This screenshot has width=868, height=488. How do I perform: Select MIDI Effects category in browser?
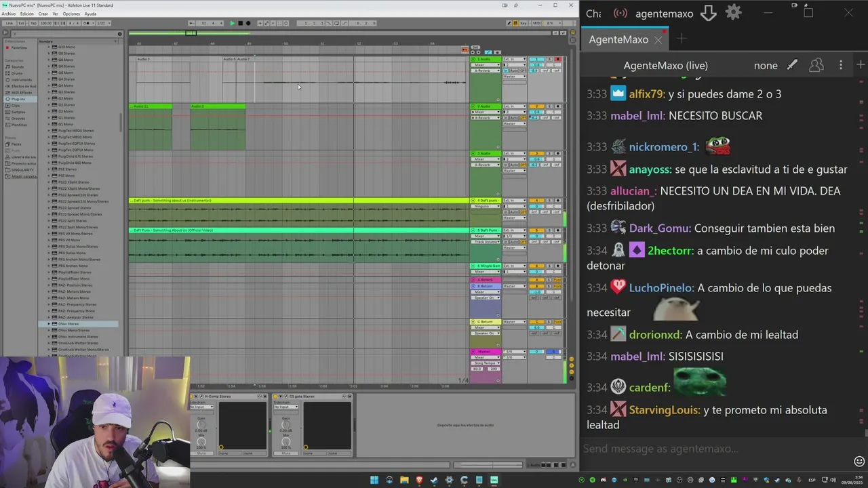point(21,93)
